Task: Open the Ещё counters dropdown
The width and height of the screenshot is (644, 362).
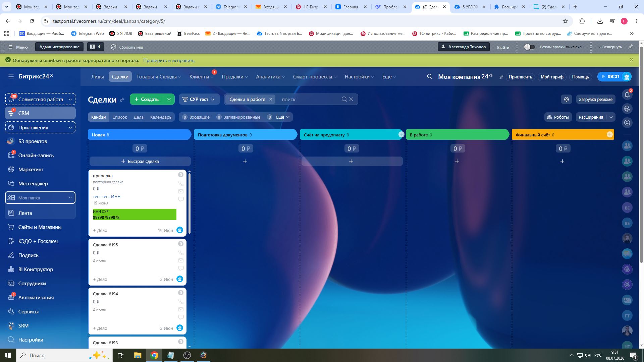Action: [x=282, y=117]
